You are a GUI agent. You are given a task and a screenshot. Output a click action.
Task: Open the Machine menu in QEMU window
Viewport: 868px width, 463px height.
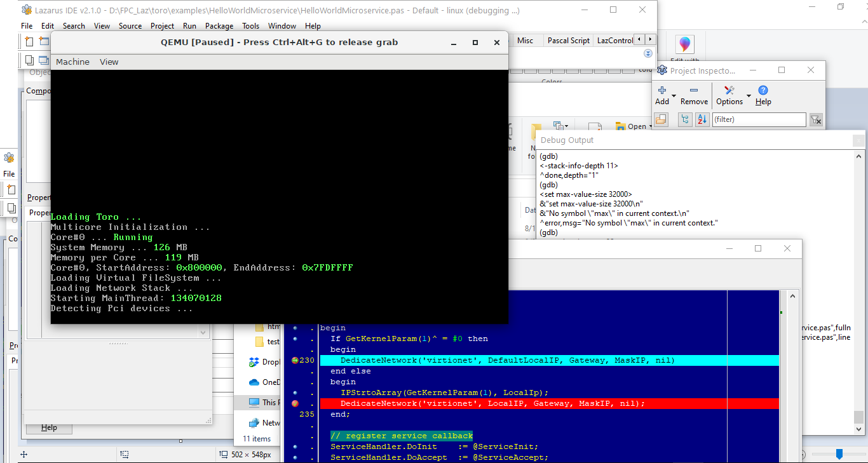72,62
